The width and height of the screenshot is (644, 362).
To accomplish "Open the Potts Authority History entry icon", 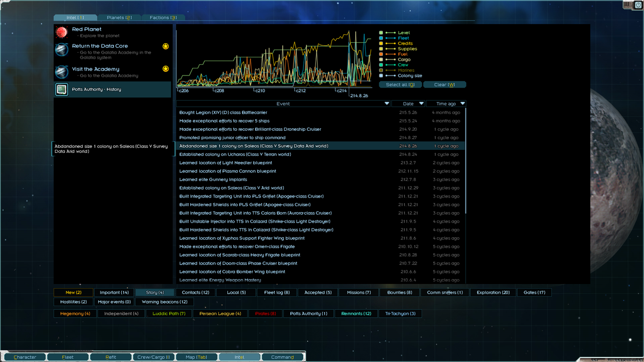I will [61, 89].
